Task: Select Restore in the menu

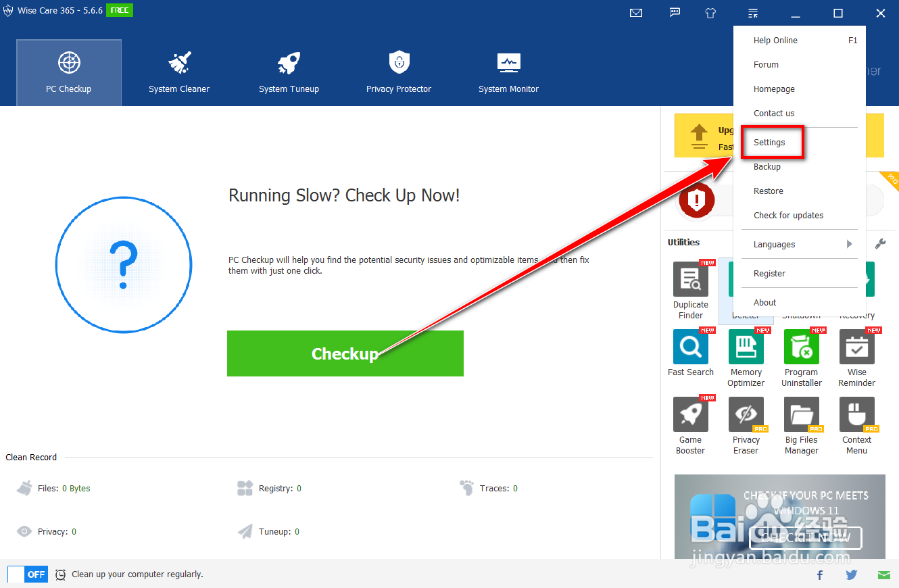Action: [799, 191]
